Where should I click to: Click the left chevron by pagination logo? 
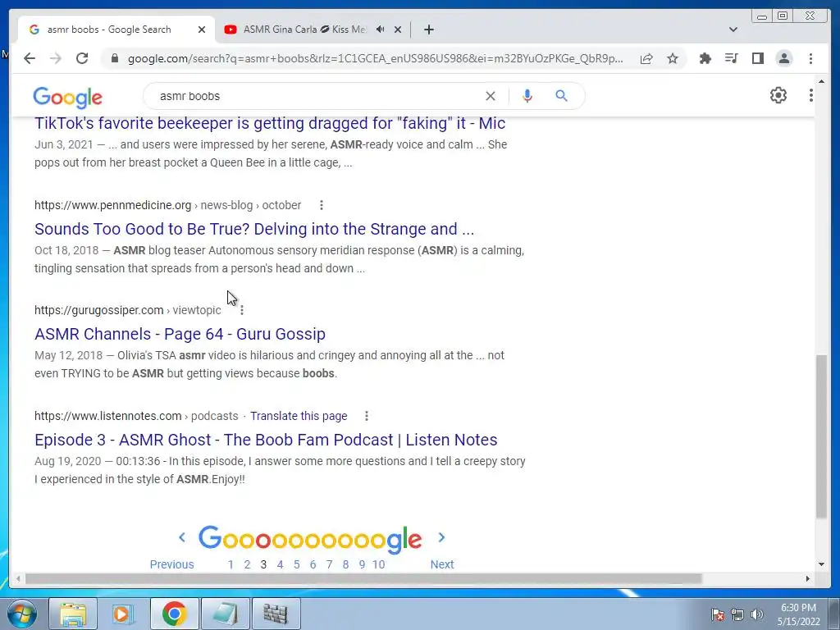tap(182, 536)
